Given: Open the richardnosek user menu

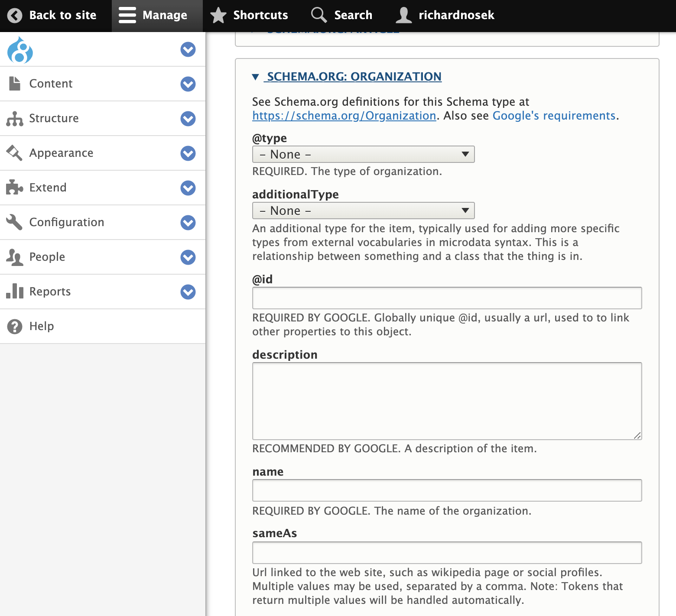Looking at the screenshot, I should pyautogui.click(x=456, y=15).
